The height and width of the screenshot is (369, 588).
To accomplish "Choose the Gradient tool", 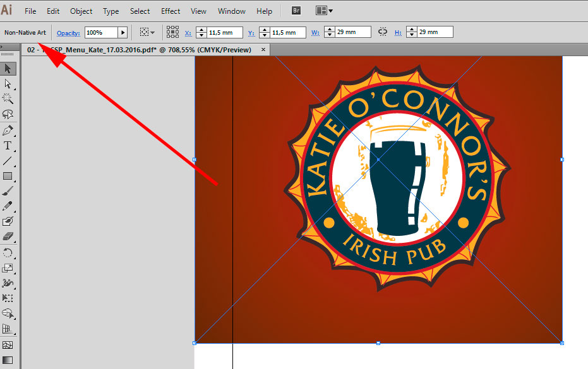I will pyautogui.click(x=8, y=360).
